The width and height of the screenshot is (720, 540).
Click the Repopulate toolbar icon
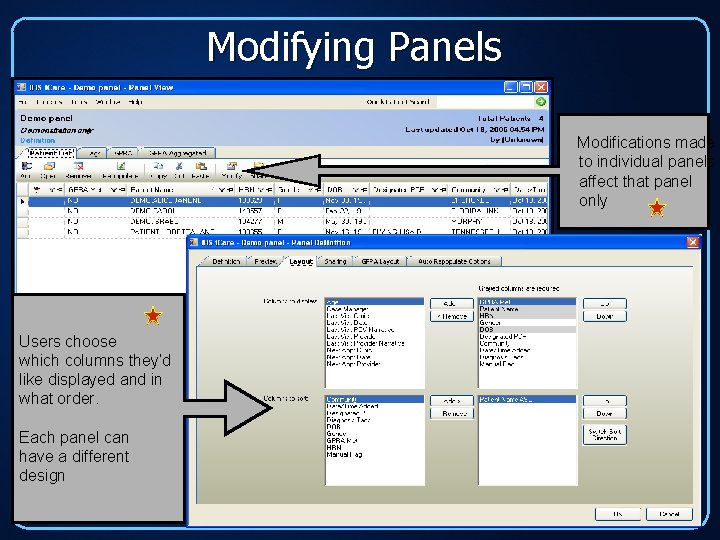pos(120,169)
